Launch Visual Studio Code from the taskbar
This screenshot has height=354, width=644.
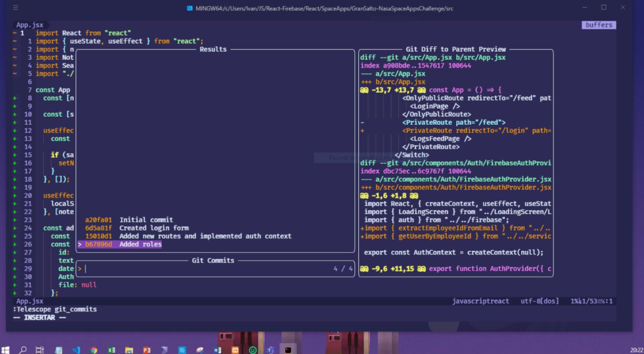tap(76, 350)
